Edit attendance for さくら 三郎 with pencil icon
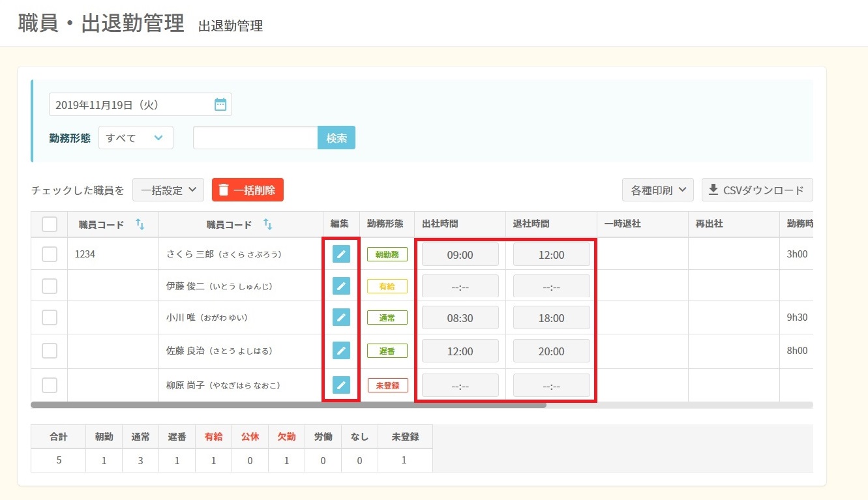Screen dimensions: 868x500 (x=341, y=254)
